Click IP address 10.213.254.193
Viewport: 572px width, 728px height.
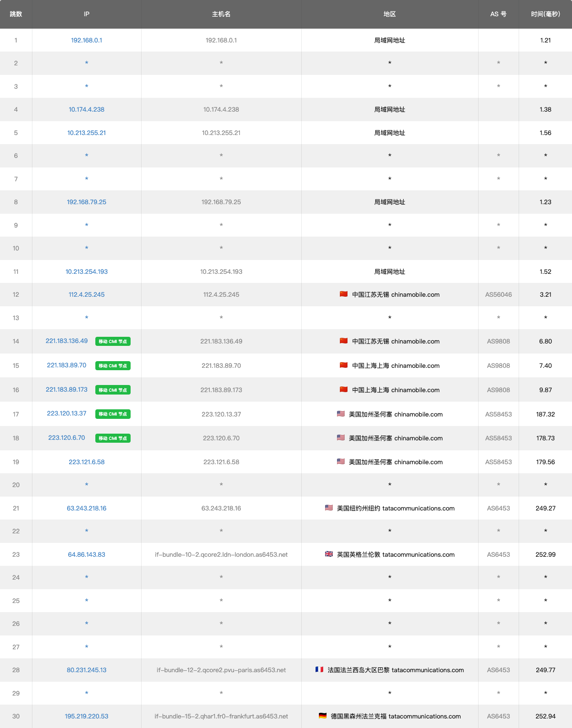pos(86,272)
